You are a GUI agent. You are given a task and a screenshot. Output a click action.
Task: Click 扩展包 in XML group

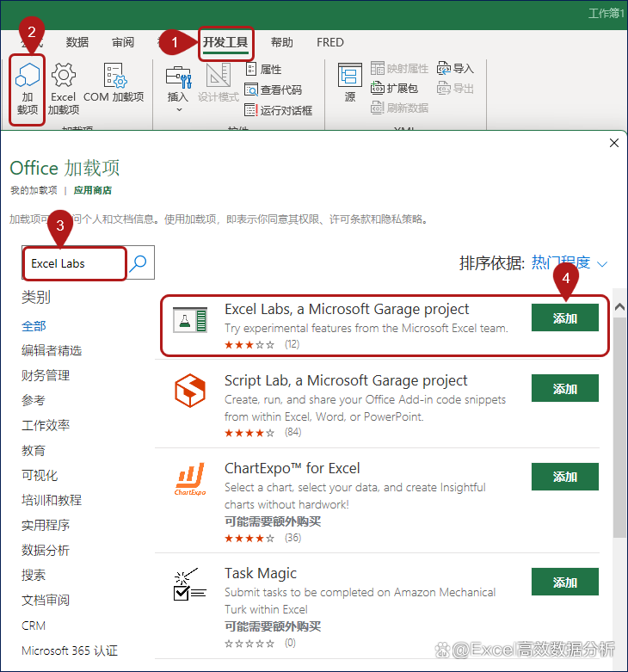[394, 89]
